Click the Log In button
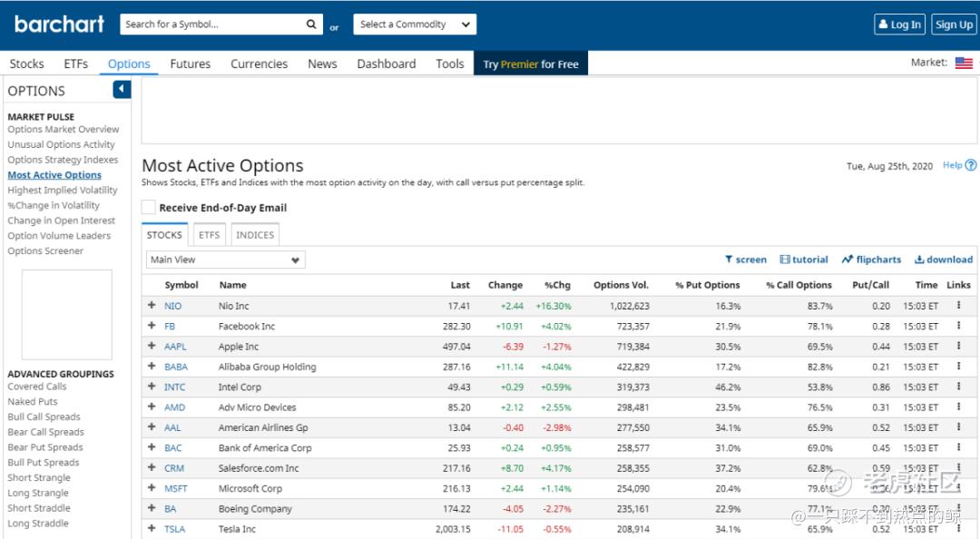Image resolution: width=980 pixels, height=539 pixels. 899,24
